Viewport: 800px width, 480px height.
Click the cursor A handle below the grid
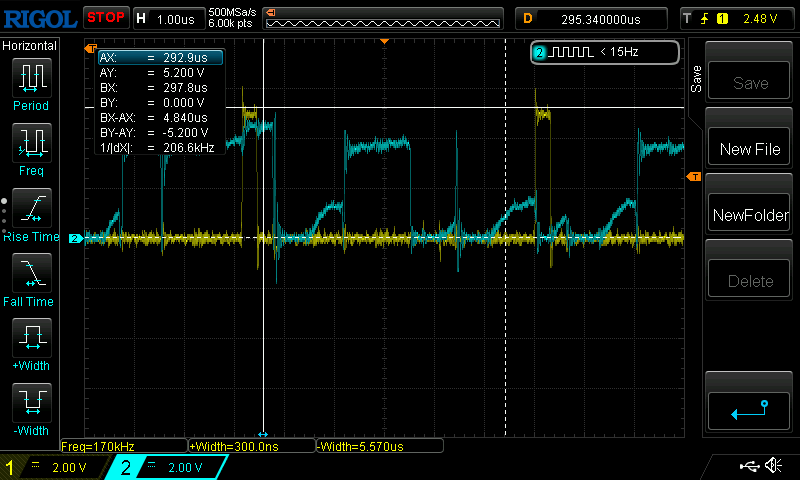click(263, 434)
